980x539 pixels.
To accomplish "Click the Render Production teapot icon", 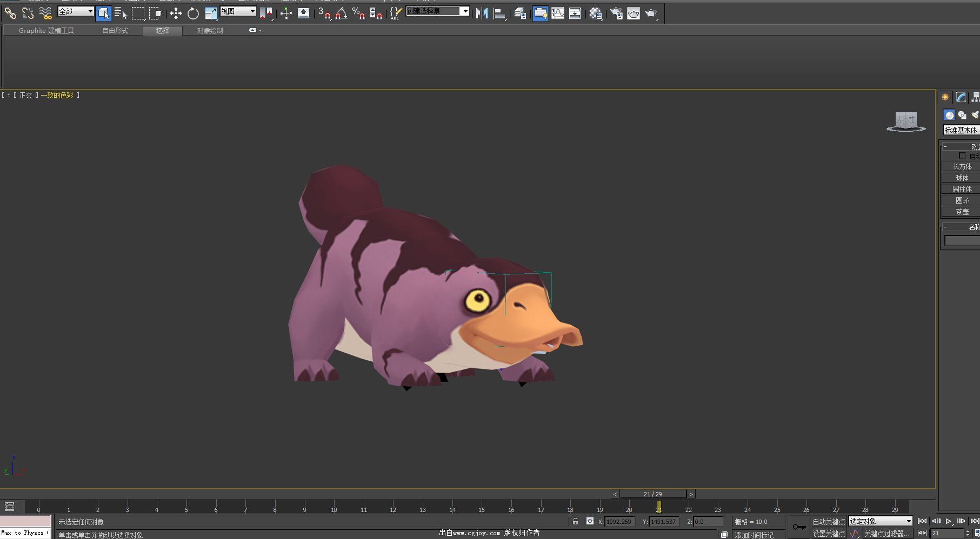I will [x=651, y=14].
